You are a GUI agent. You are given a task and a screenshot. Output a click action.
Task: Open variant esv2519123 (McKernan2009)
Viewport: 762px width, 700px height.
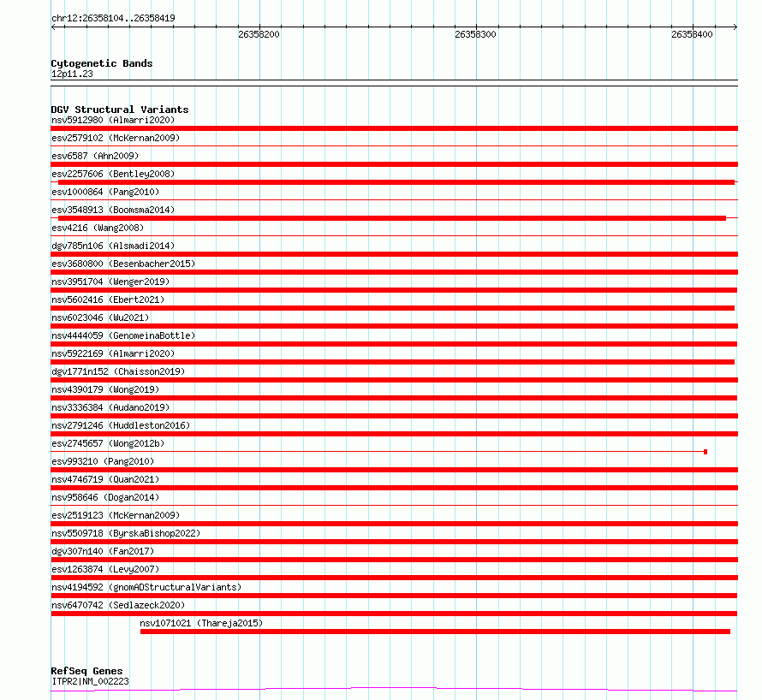(116, 515)
